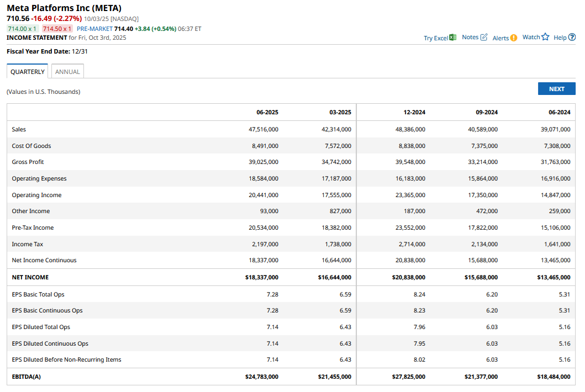Image resolution: width=585 pixels, height=392 pixels.
Task: Open the Try Excel link
Action: 435,38
